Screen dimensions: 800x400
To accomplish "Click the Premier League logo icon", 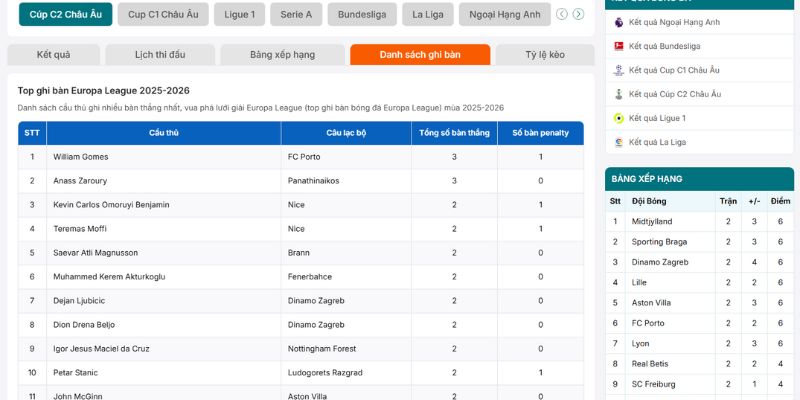I will [619, 22].
